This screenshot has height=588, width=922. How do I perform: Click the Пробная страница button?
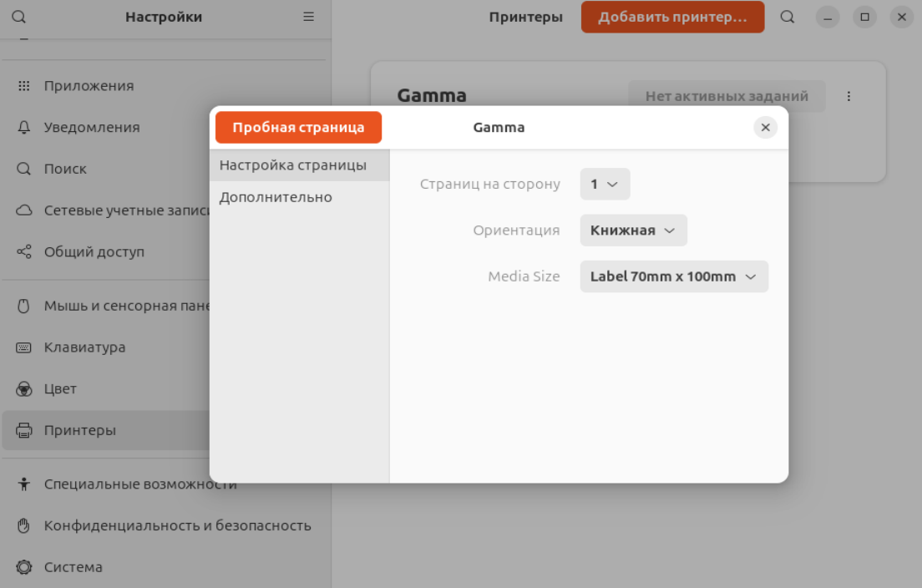point(298,128)
